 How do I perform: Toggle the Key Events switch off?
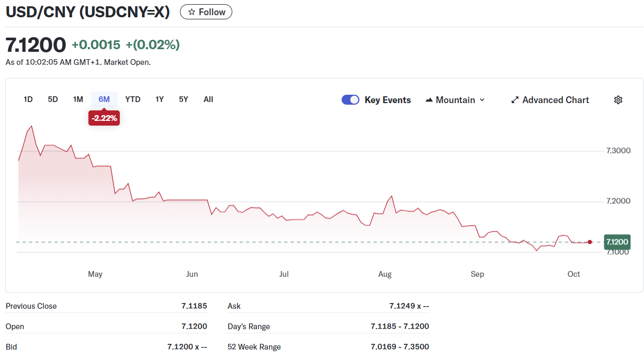(350, 100)
